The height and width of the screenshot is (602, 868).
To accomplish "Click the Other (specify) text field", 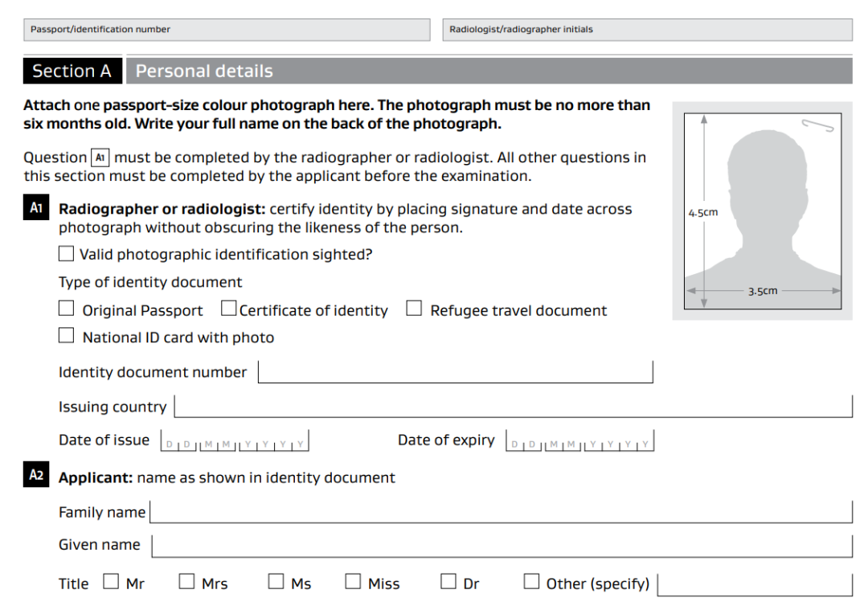I will (754, 584).
